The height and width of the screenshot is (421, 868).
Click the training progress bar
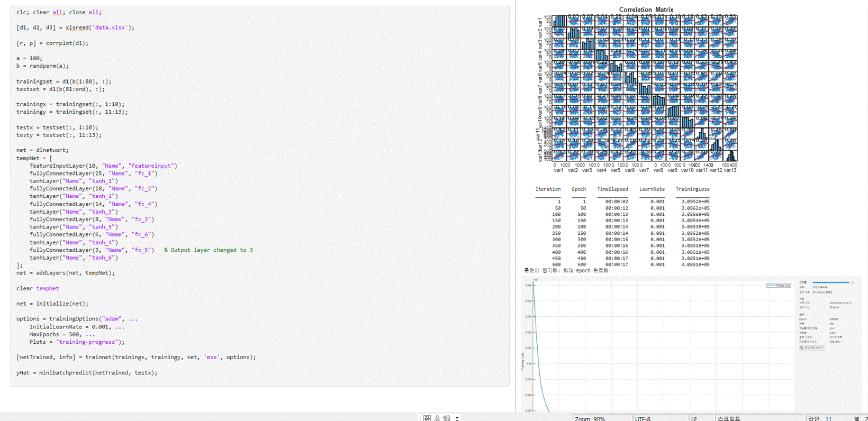831,282
